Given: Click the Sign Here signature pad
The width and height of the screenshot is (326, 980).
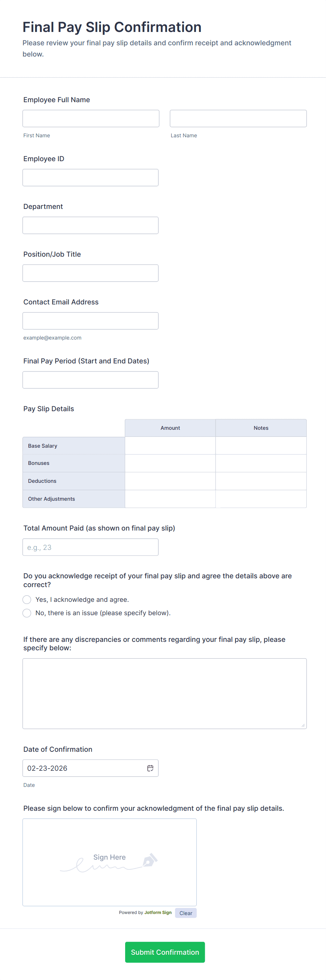Looking at the screenshot, I should click(x=109, y=862).
